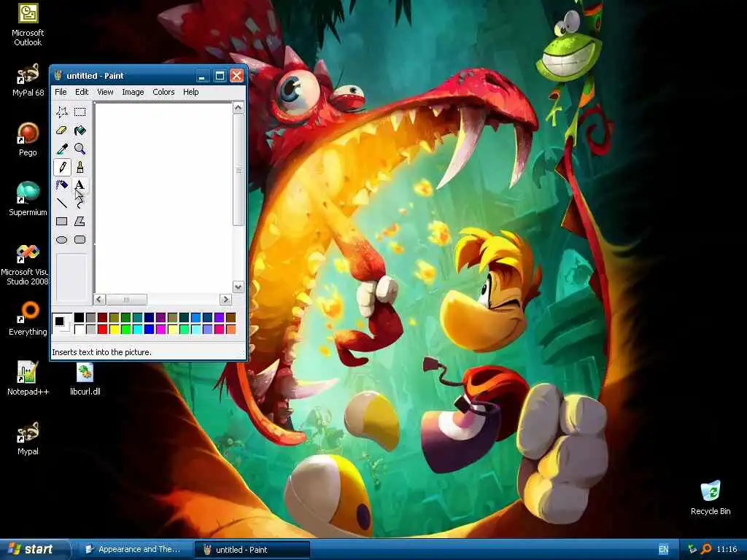This screenshot has height=560, width=747.
Task: Select the Brush tool
Action: [80, 167]
